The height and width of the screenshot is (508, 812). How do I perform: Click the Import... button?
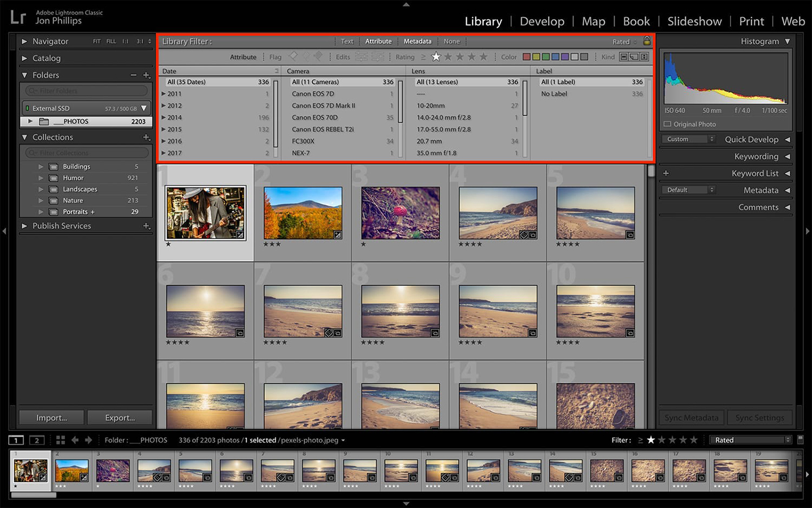(52, 417)
